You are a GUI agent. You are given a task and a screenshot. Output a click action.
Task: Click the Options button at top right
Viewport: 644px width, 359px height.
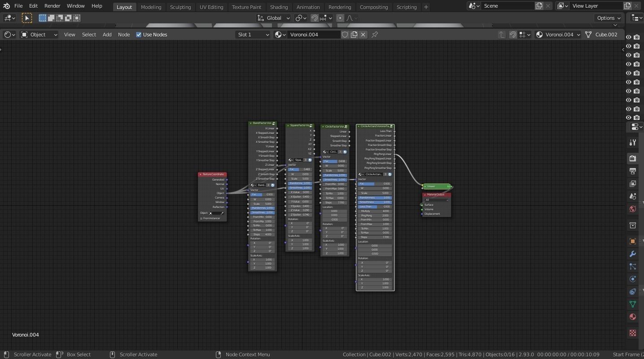[x=608, y=18]
